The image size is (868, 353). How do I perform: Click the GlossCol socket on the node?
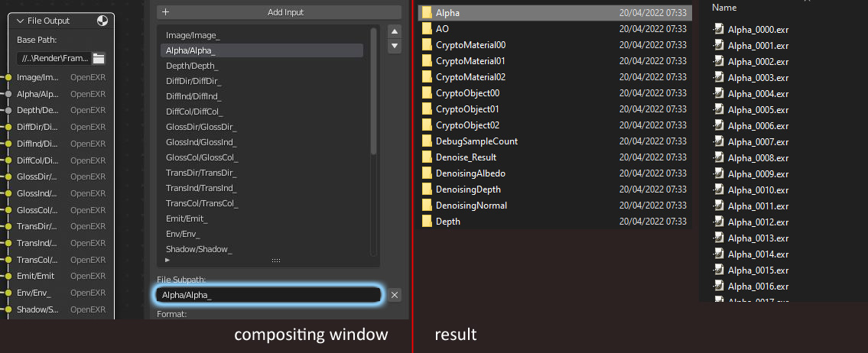pos(8,209)
